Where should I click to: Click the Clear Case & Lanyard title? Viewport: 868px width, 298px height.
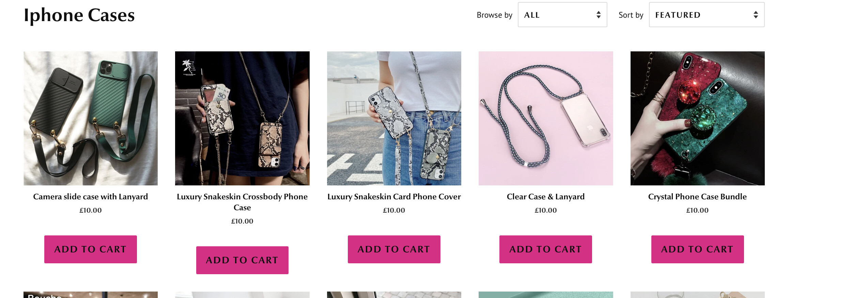(x=545, y=197)
